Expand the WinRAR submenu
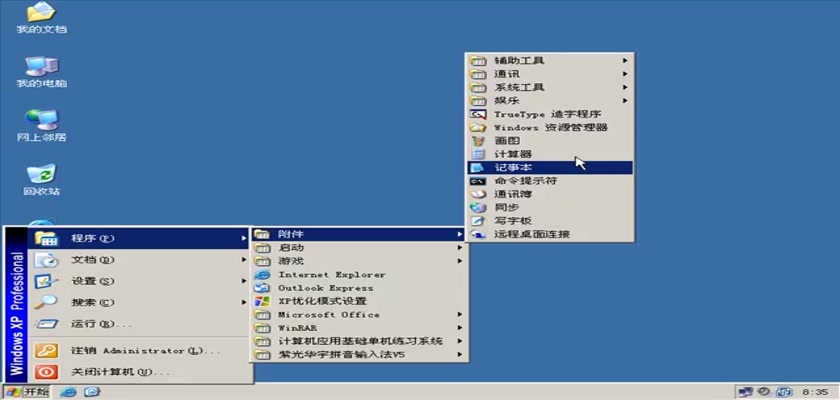This screenshot has height=400, width=840. pos(359,328)
